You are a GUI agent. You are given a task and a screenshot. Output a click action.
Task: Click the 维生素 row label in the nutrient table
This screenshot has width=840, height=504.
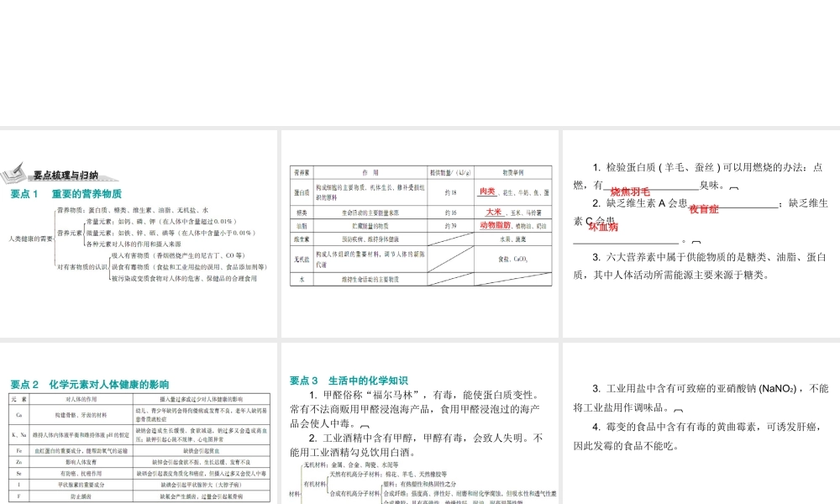[302, 239]
